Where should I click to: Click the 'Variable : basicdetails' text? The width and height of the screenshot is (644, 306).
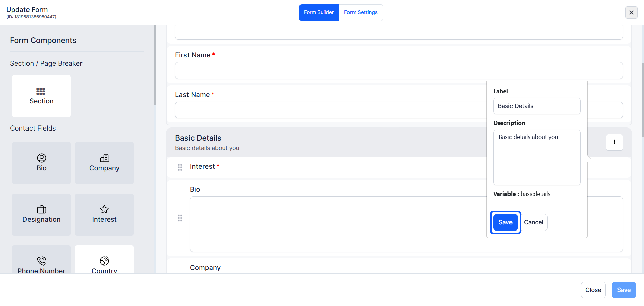tap(522, 194)
